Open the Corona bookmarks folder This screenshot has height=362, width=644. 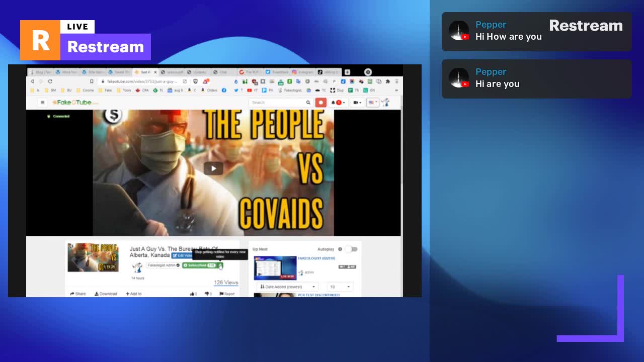pyautogui.click(x=86, y=90)
